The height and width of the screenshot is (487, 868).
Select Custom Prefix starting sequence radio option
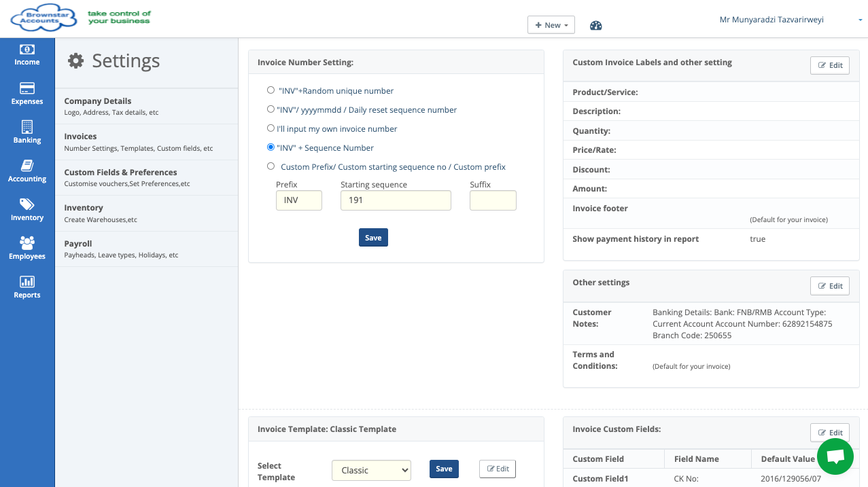271,166
